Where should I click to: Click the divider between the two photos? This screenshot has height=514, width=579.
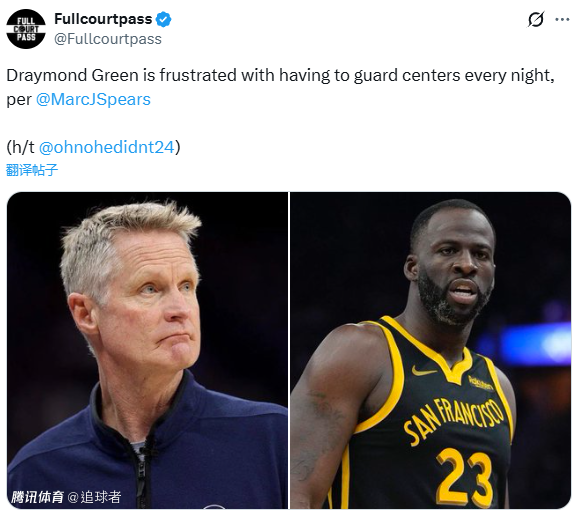coord(289,350)
